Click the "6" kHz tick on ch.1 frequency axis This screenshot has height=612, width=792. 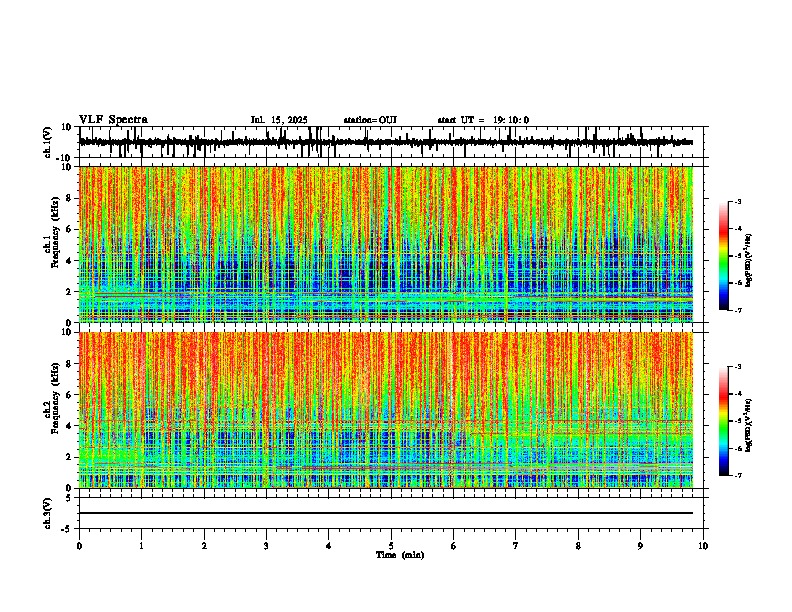(69, 229)
